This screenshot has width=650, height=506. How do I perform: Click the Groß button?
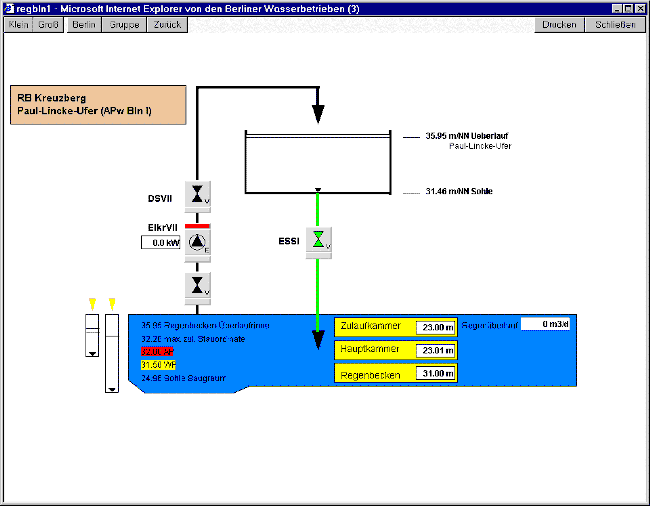[x=48, y=25]
